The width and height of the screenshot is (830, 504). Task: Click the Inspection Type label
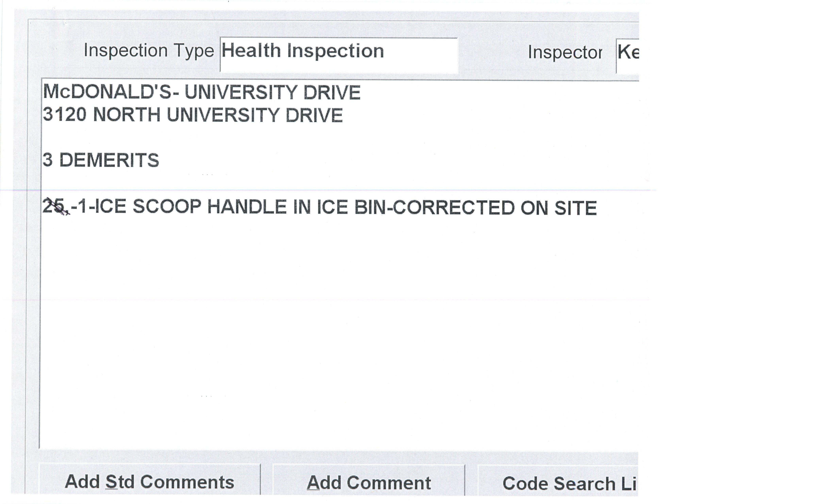pyautogui.click(x=149, y=51)
